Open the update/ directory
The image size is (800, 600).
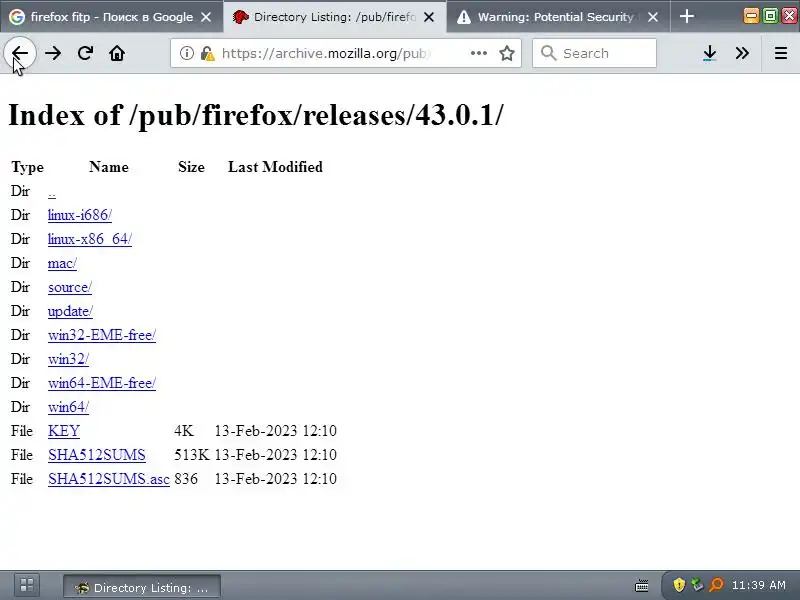pyautogui.click(x=70, y=311)
